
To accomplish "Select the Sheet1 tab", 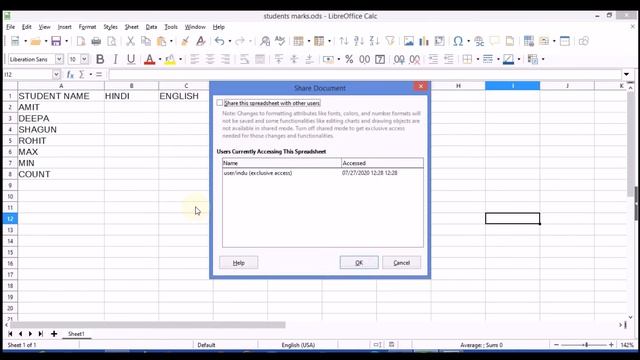I will tap(76, 334).
